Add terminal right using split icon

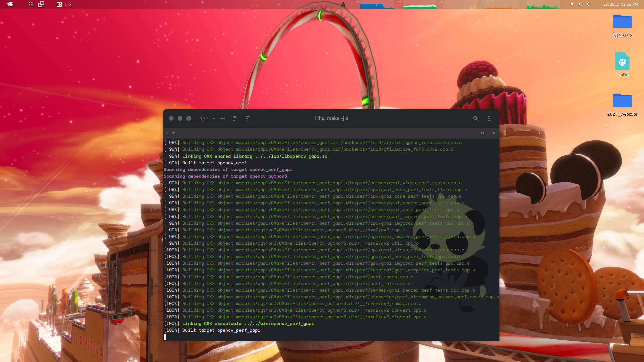234,118
